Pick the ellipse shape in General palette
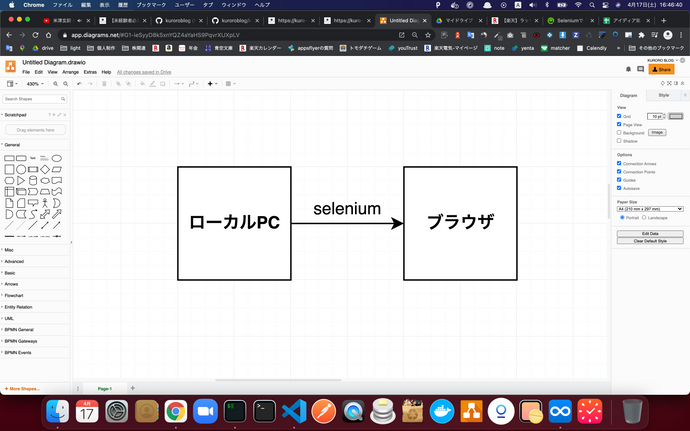690x431 pixels. (x=56, y=158)
